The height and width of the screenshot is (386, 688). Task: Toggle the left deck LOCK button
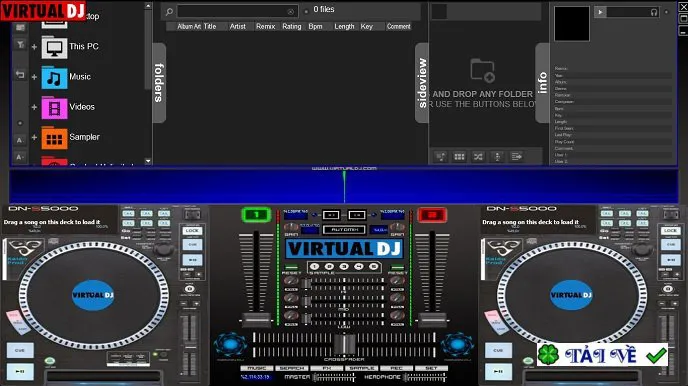click(x=192, y=231)
